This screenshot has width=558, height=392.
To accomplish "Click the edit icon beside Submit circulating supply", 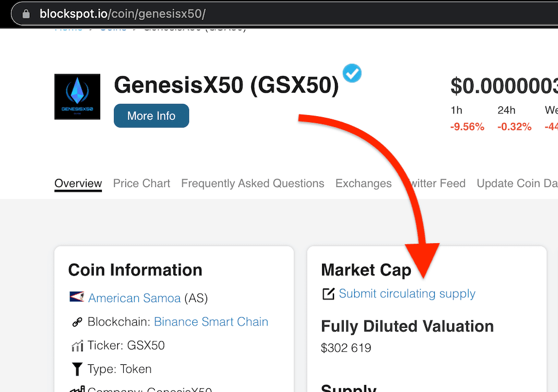I will pyautogui.click(x=329, y=294).
